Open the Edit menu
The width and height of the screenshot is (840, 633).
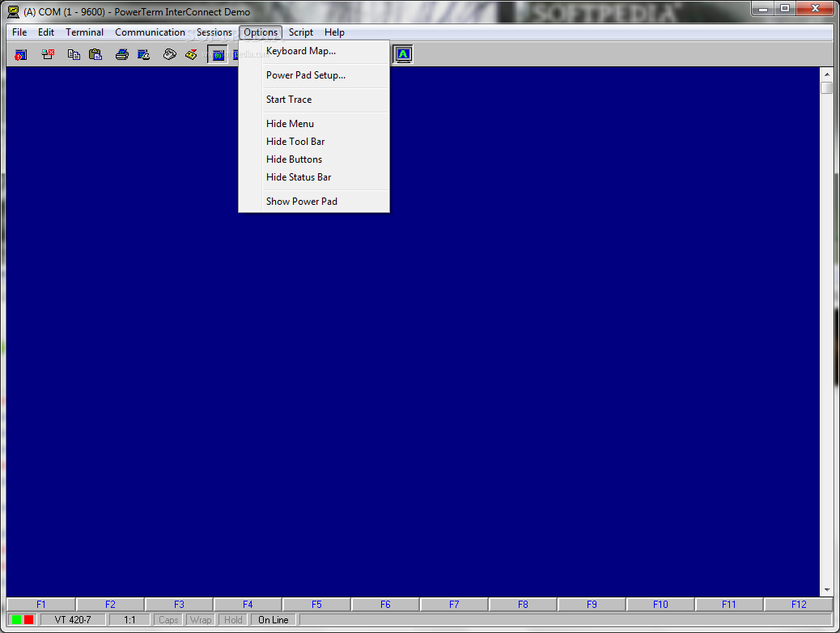46,32
